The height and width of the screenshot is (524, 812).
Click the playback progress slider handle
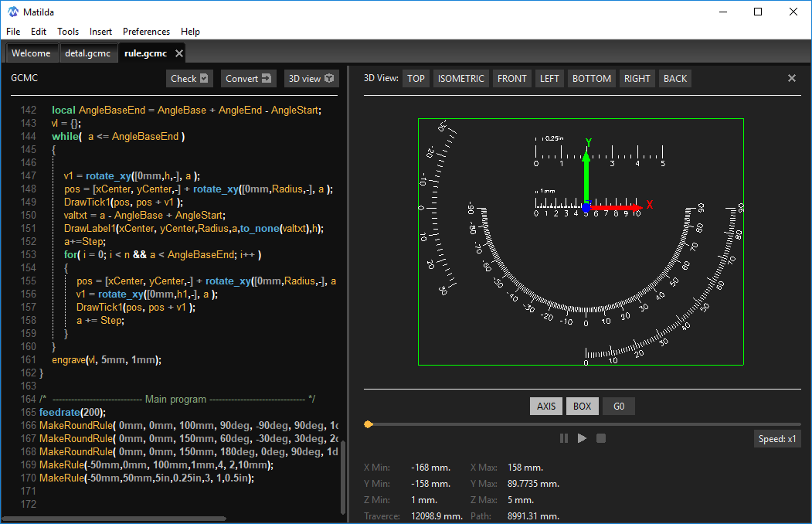tap(369, 424)
